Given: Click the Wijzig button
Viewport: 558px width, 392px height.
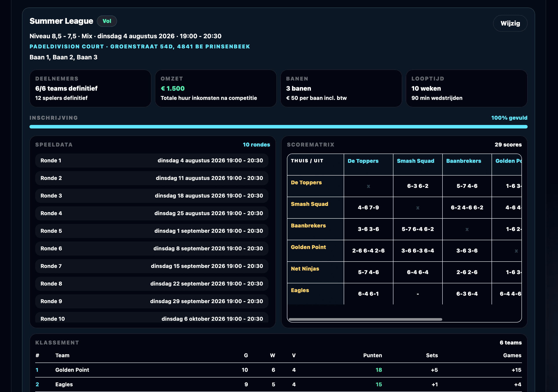Looking at the screenshot, I should pos(510,23).
